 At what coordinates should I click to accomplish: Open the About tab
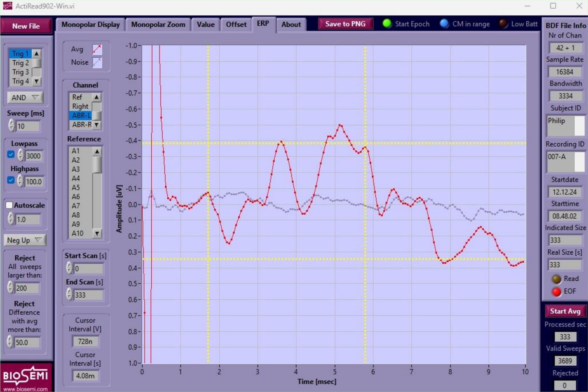click(291, 24)
